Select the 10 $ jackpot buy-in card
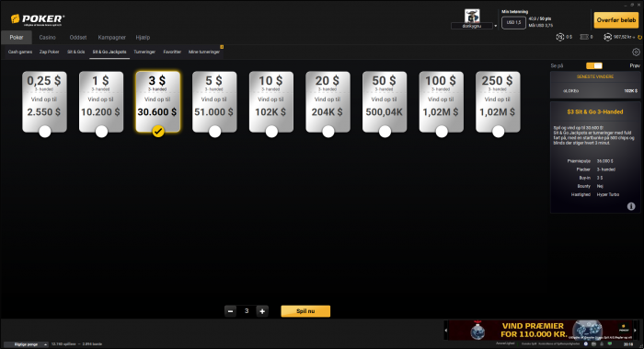Image resolution: width=644 pixels, height=349 pixels. [271, 102]
